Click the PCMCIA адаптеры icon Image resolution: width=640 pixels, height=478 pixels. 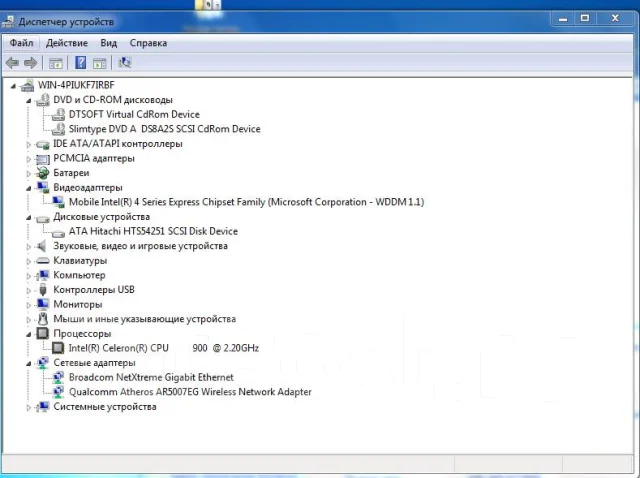tap(43, 159)
